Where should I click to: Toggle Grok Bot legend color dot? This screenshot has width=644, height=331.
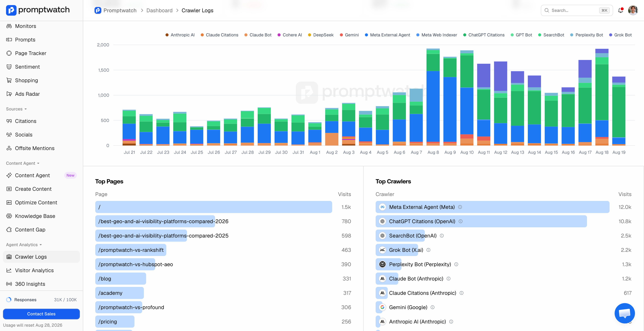(610, 35)
